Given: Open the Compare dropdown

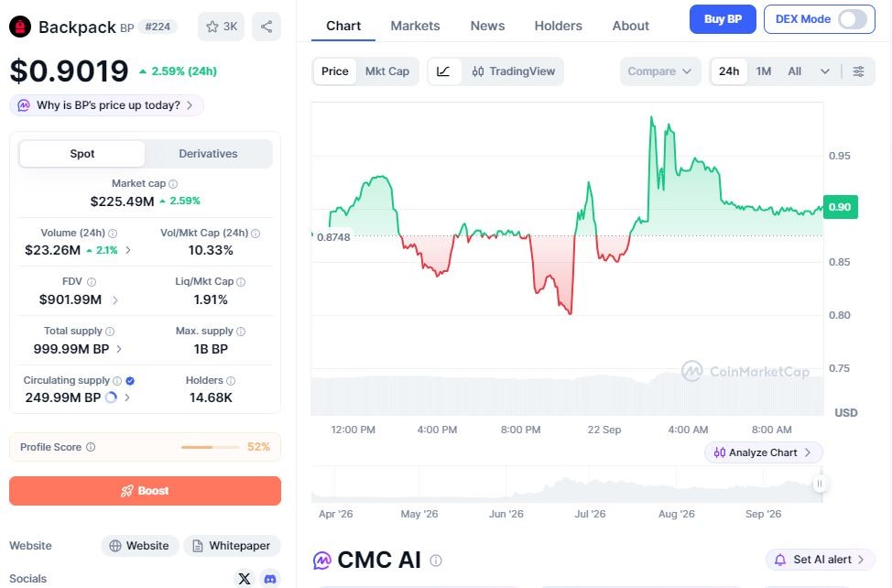Looking at the screenshot, I should 660,71.
